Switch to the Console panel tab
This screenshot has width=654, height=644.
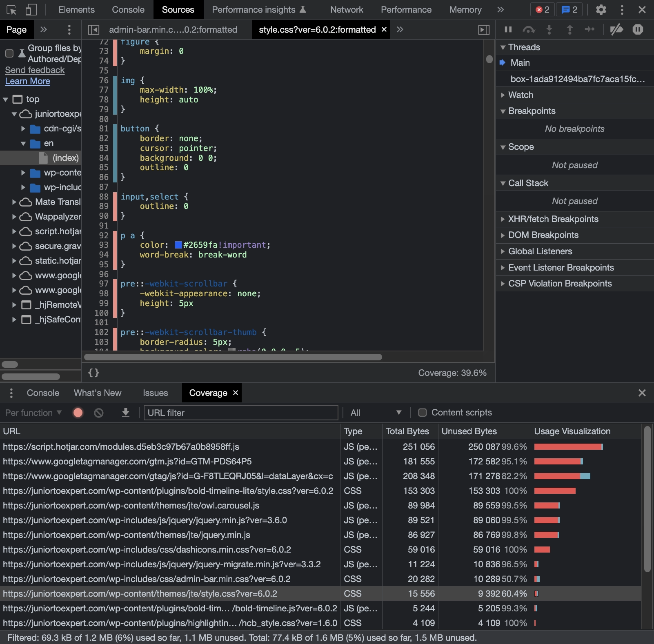(x=128, y=9)
